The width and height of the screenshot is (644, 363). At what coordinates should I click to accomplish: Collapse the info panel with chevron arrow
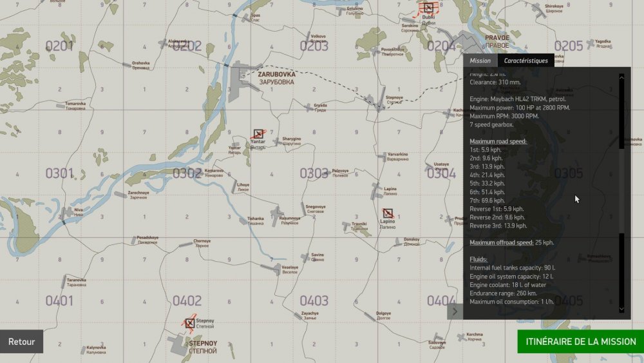(x=455, y=311)
